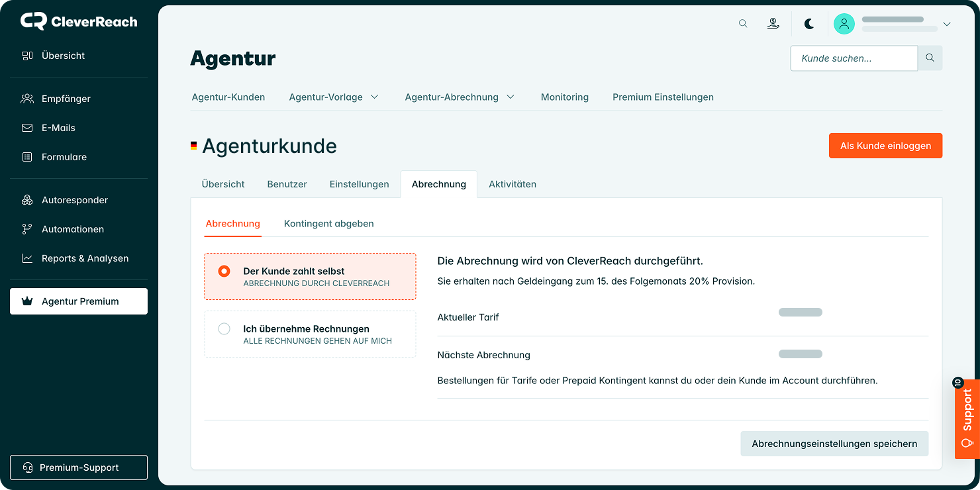Click the 'Nächste Abrechnung' label
The width and height of the screenshot is (980, 490).
(484, 355)
